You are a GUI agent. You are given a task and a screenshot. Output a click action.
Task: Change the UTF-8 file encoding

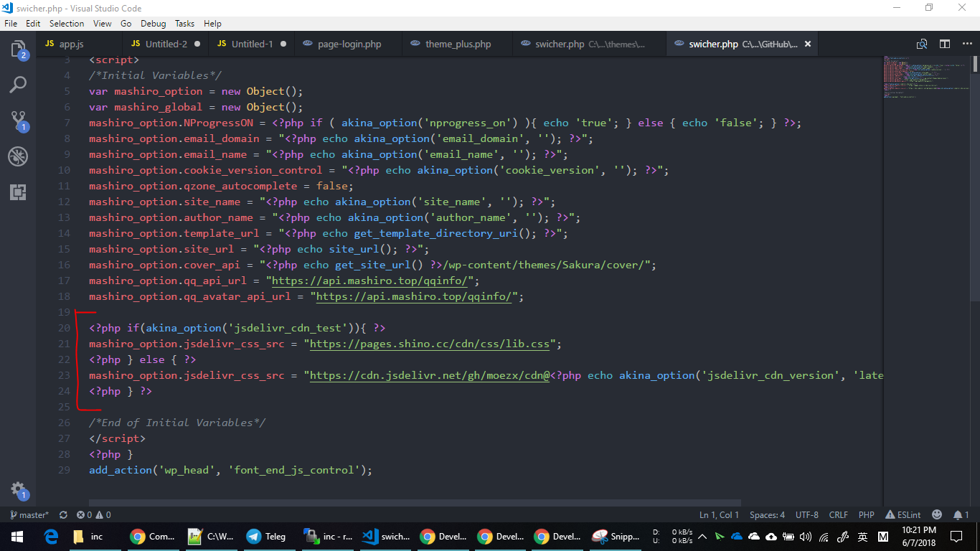pyautogui.click(x=806, y=514)
